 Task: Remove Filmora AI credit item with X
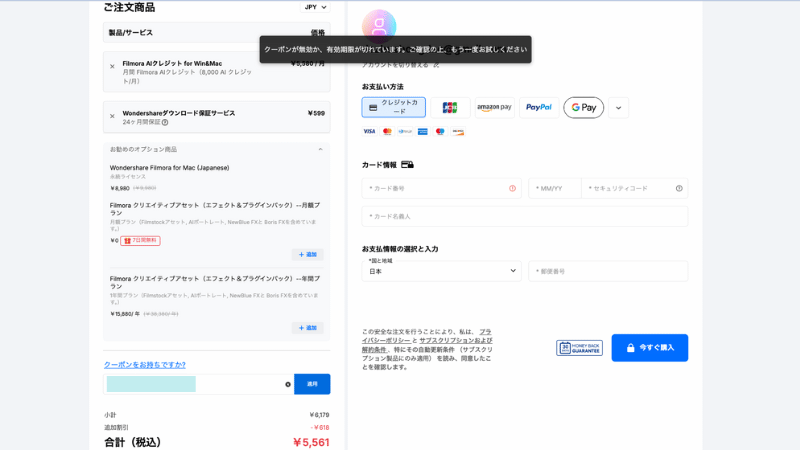click(112, 67)
